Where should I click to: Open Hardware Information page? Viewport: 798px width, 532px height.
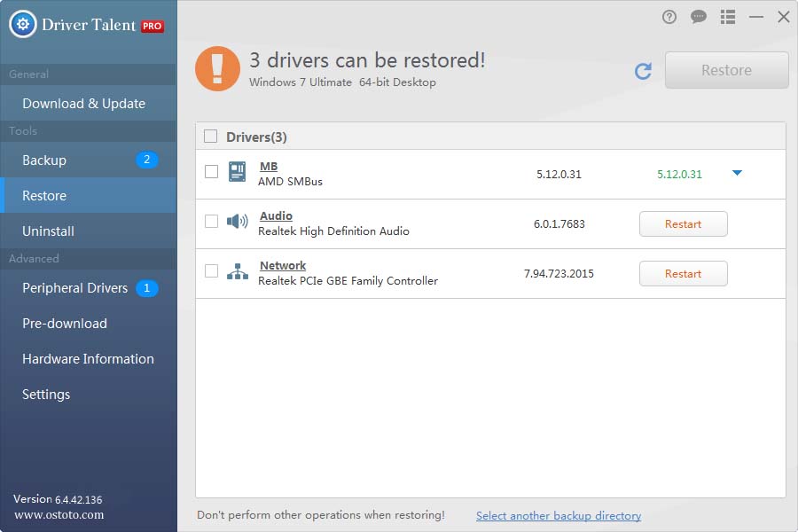click(x=89, y=359)
